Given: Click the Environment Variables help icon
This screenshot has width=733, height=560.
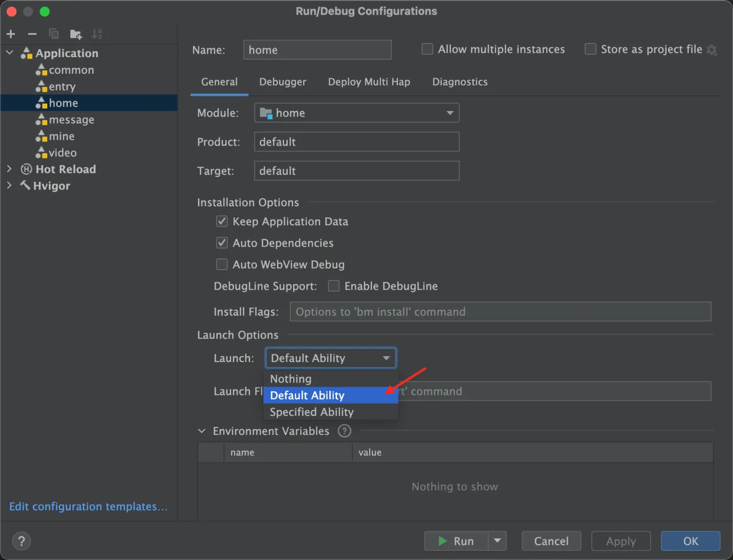Looking at the screenshot, I should pyautogui.click(x=345, y=431).
